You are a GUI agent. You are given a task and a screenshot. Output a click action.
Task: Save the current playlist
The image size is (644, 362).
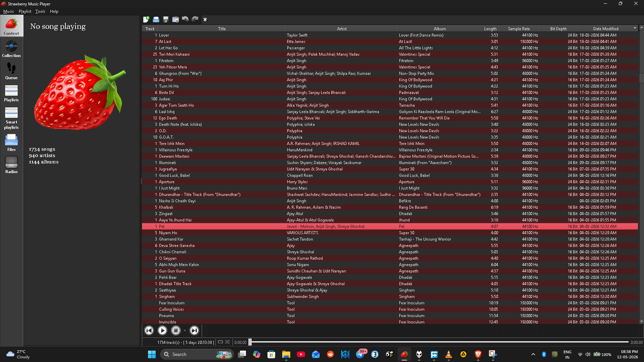click(166, 19)
